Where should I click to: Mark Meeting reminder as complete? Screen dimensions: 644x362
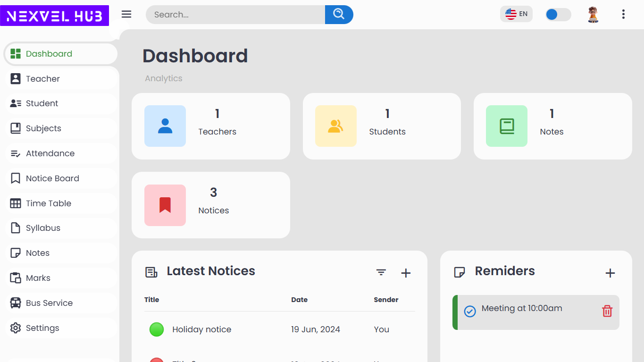tap(470, 311)
